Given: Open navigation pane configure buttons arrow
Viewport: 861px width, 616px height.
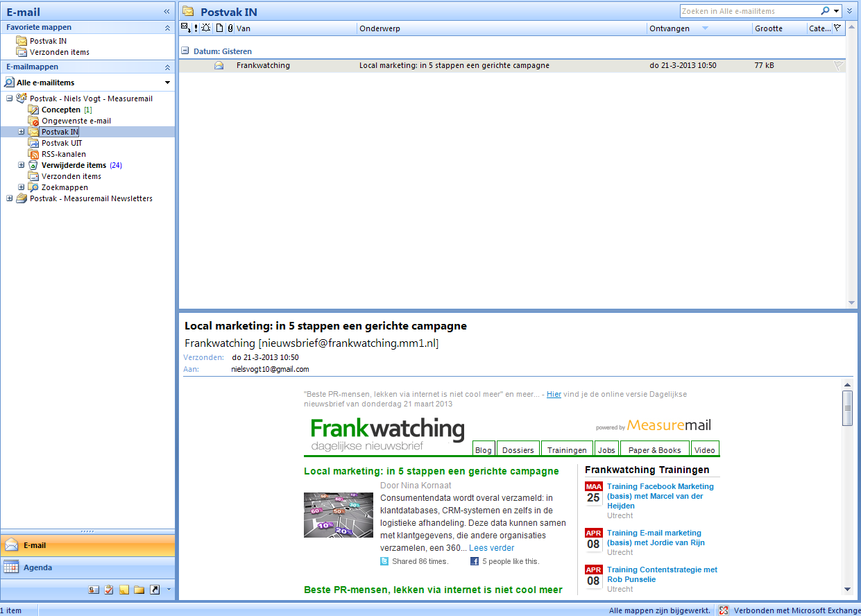Looking at the screenshot, I should tap(169, 590).
